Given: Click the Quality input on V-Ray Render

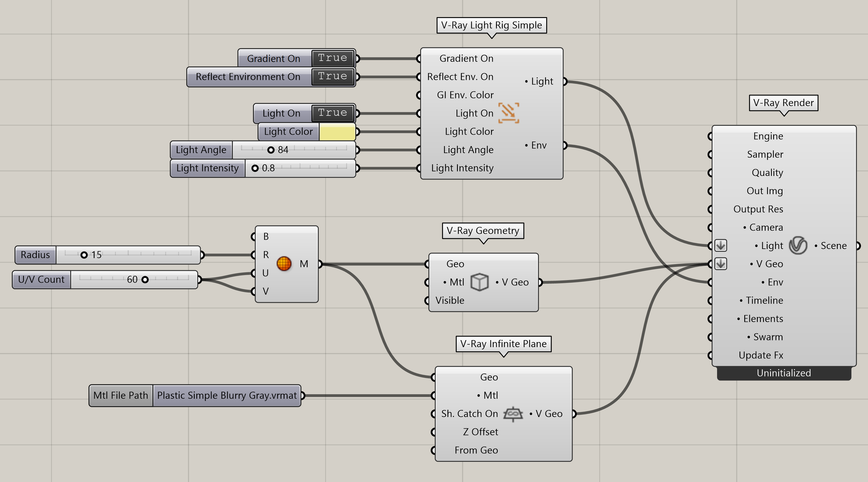Looking at the screenshot, I should tap(768, 172).
